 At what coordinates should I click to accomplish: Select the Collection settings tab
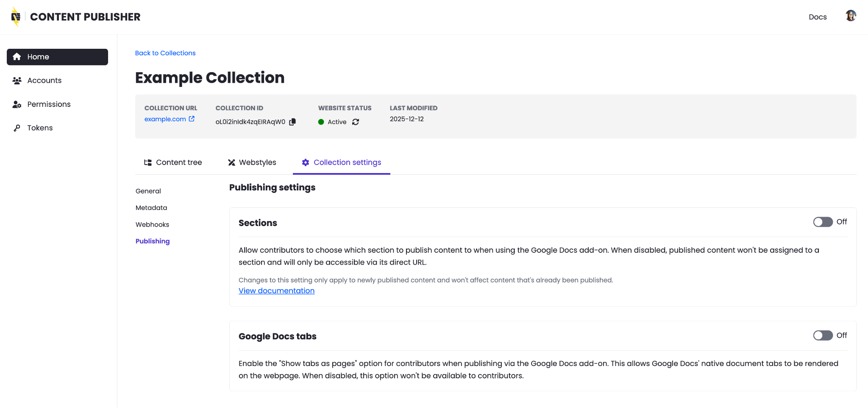342,162
